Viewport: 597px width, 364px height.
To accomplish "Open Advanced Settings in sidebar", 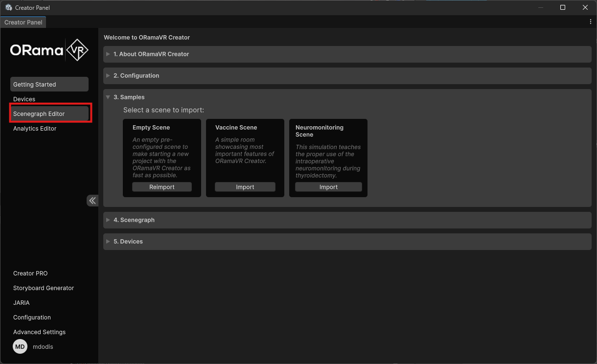I will point(39,332).
